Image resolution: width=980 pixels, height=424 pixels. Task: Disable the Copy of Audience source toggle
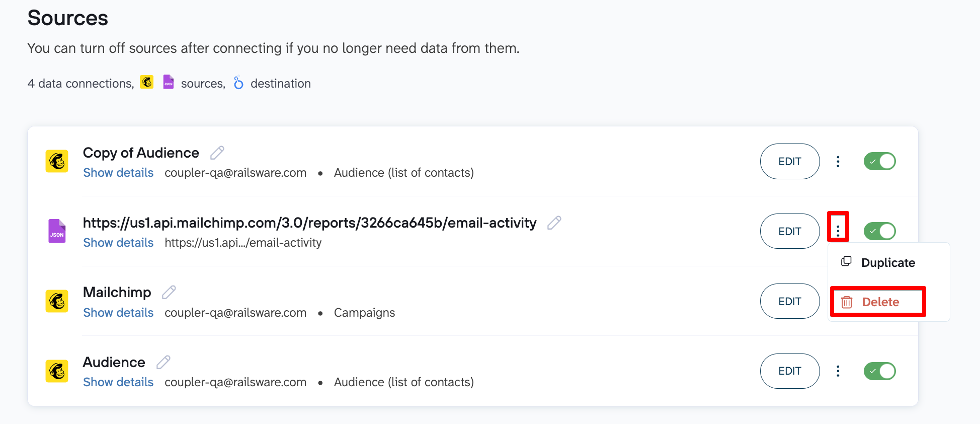(879, 161)
